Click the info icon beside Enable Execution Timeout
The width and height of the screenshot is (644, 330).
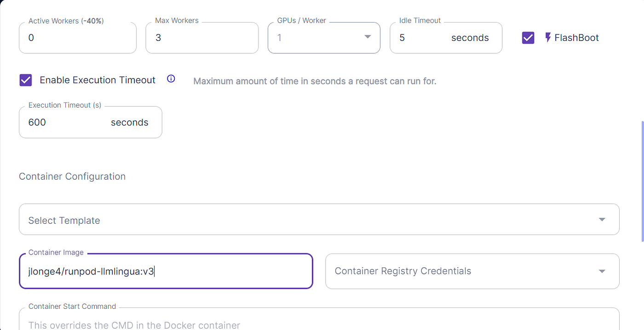click(171, 79)
